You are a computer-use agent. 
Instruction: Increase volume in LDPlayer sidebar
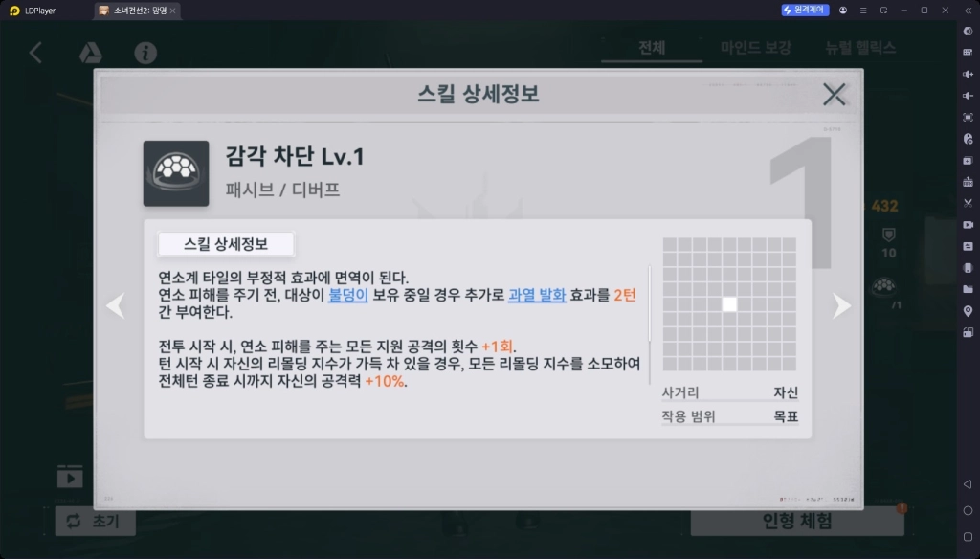(968, 74)
